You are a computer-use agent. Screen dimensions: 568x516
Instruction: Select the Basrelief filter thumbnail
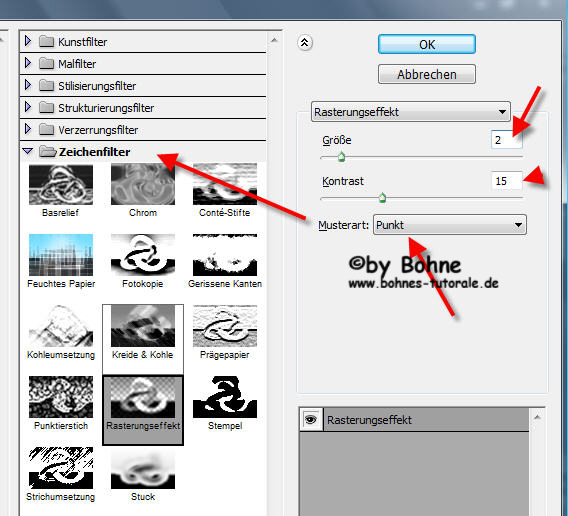point(60,185)
